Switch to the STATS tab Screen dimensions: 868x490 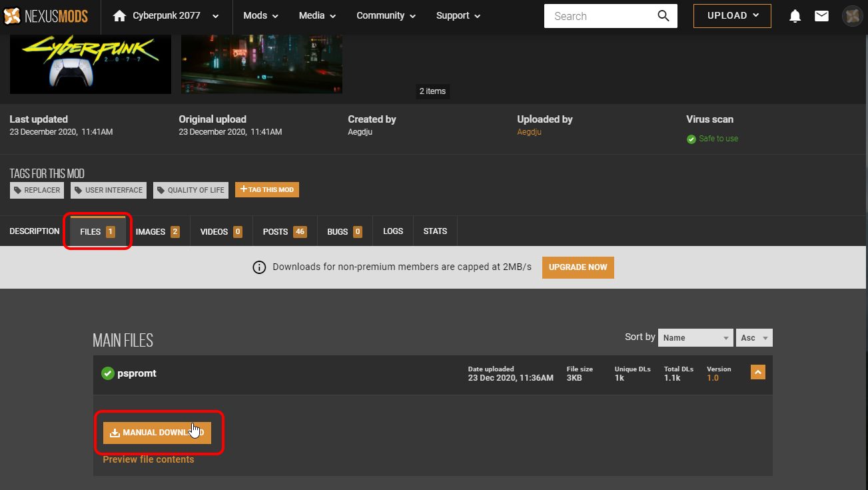435,231
